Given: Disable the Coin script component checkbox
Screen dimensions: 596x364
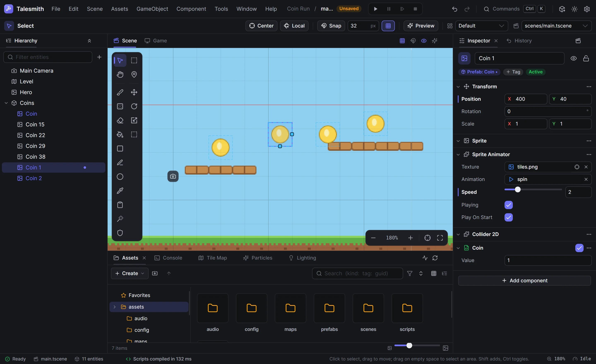Looking at the screenshot, I should click(579, 248).
